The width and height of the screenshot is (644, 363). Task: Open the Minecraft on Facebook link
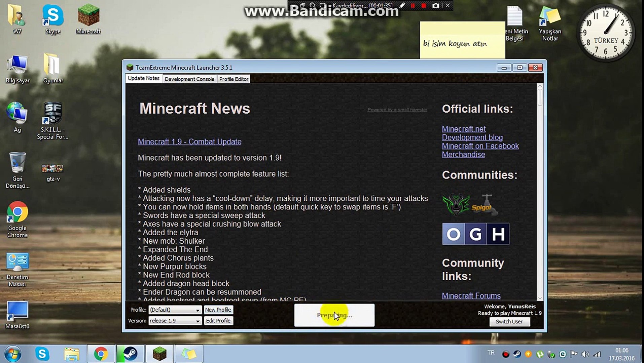[480, 146]
